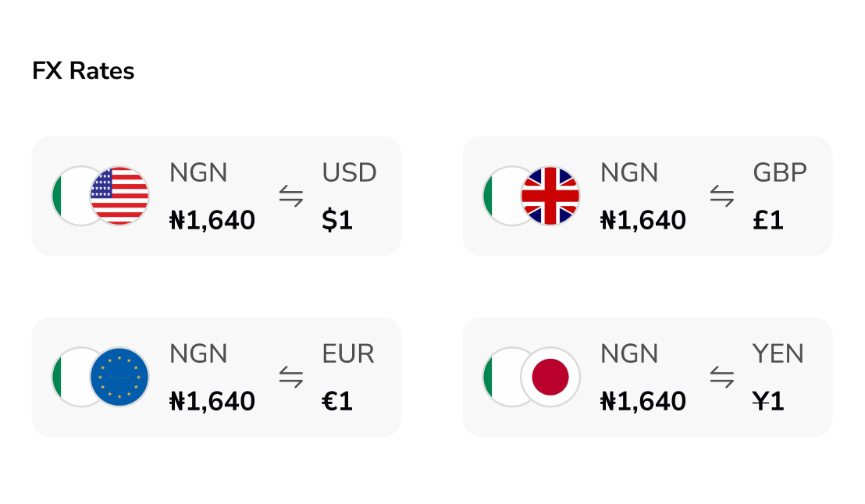Viewport: 865px width, 504px height.
Task: Click the FX Rates heading
Action: point(84,71)
